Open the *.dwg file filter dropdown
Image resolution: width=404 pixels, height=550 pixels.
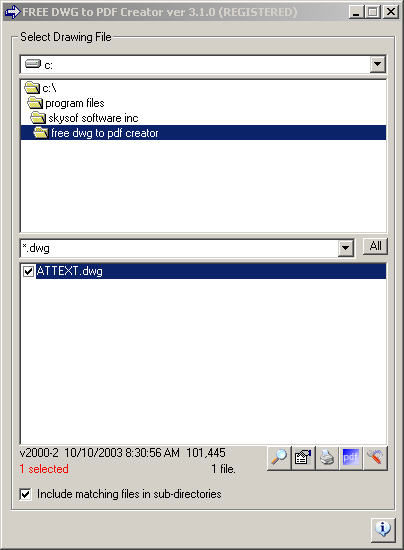[x=345, y=248]
